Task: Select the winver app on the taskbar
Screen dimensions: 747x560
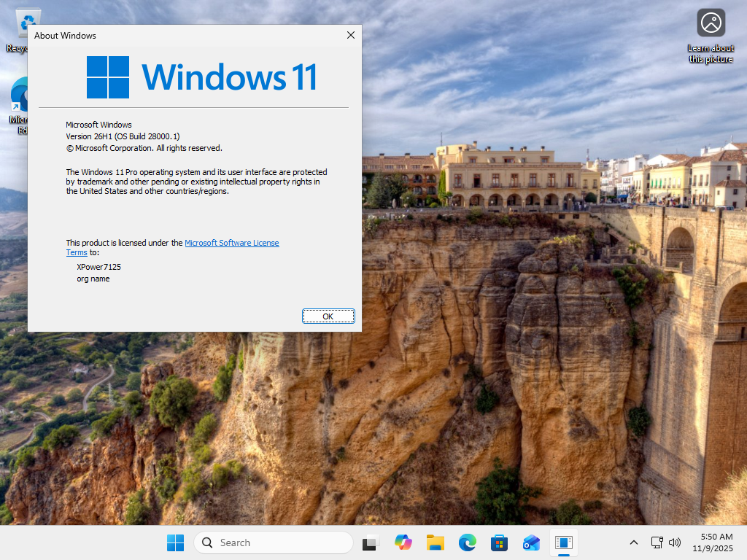Action: click(x=564, y=542)
